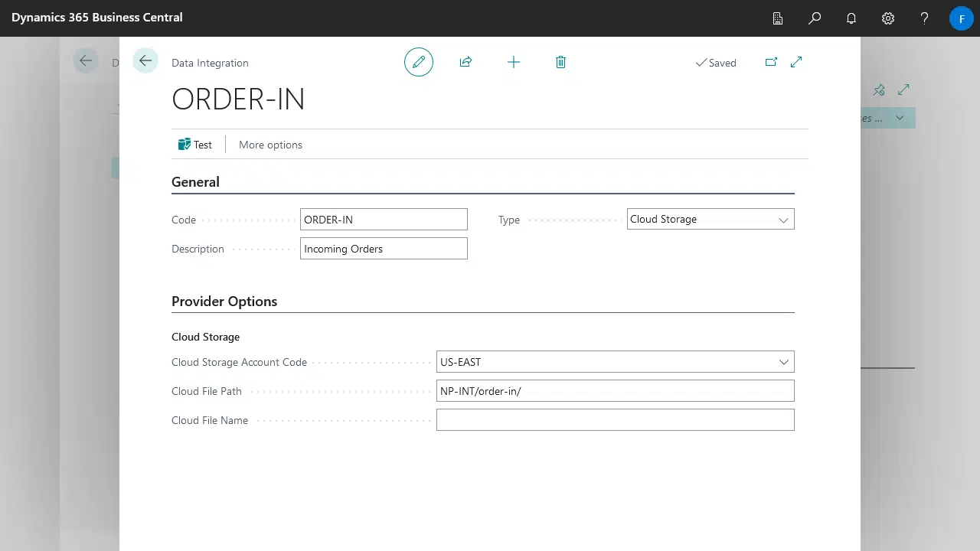980x551 pixels.
Task: Run the Test action
Action: (x=195, y=144)
